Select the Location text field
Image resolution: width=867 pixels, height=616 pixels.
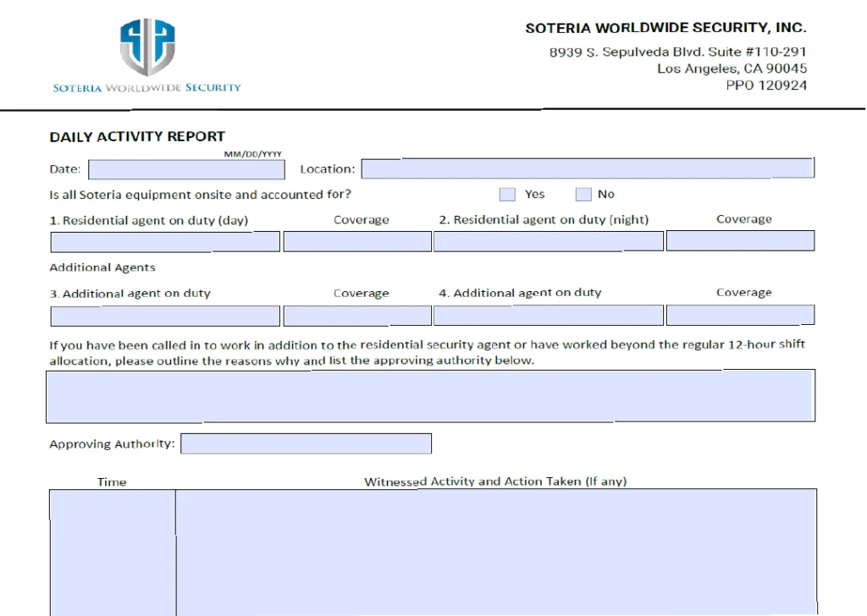pyautogui.click(x=588, y=168)
